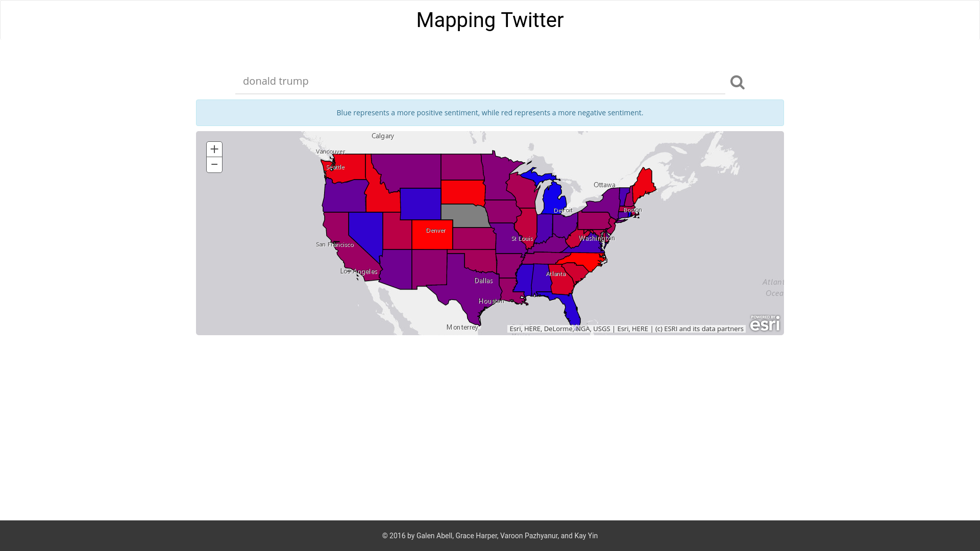Click the Esri map attribution text
Screen dimensions: 980x551
click(626, 329)
